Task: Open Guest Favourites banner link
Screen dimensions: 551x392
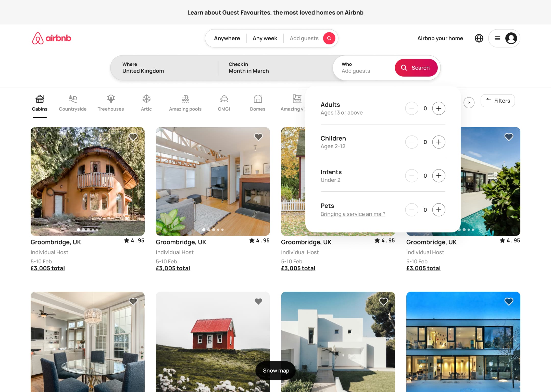Action: (275, 13)
